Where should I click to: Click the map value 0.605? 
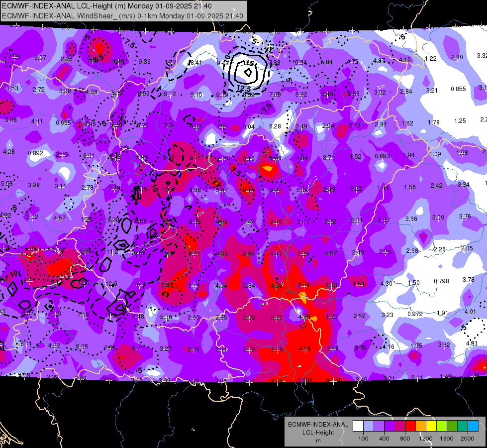pyautogui.click(x=63, y=123)
